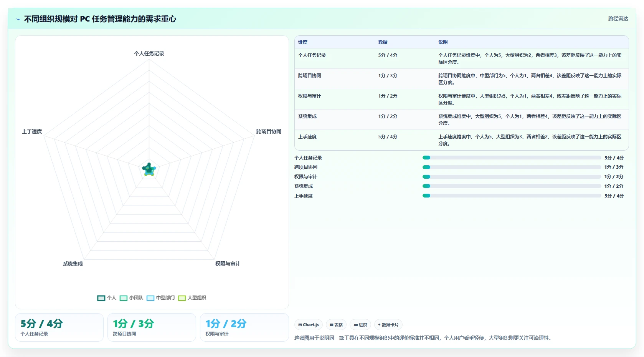Click the 系统集成 progress bar
This screenshot has width=644, height=357.
click(x=512, y=186)
